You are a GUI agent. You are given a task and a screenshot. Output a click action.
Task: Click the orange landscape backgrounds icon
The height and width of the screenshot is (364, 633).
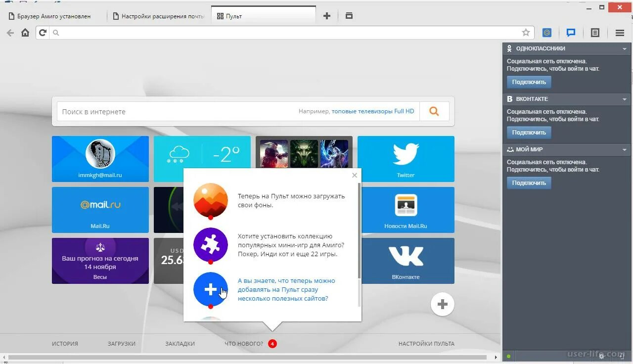[x=211, y=200]
